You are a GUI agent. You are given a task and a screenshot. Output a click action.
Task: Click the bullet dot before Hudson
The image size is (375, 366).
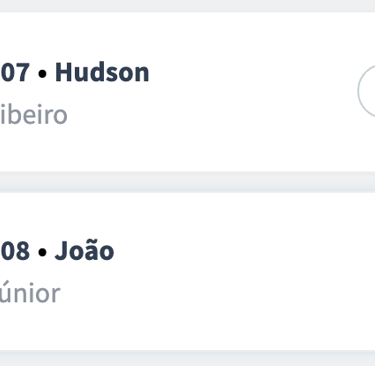42,74
